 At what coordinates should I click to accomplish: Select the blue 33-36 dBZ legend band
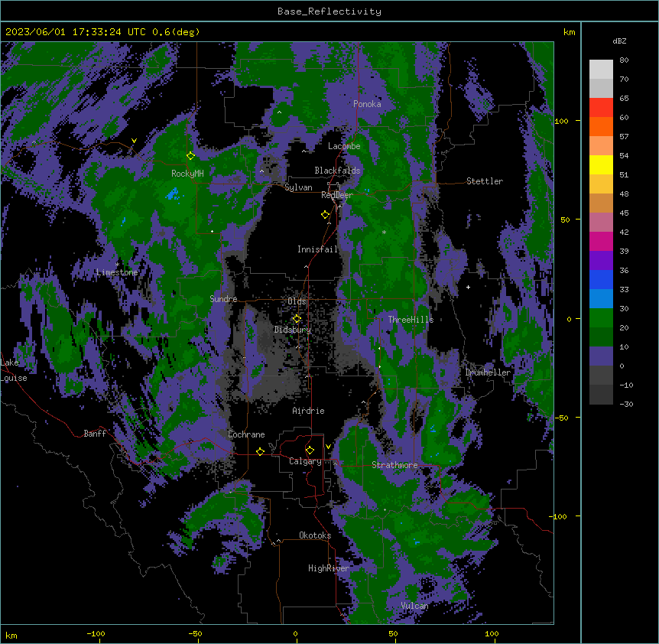601,280
